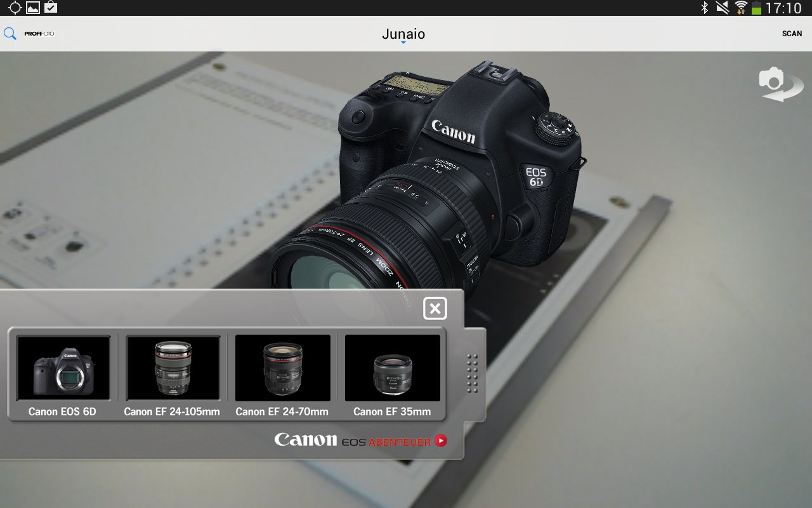Select the Canon EF 24-105mm lens thumbnail
Image resolution: width=812 pixels, height=508 pixels.
pos(173,367)
